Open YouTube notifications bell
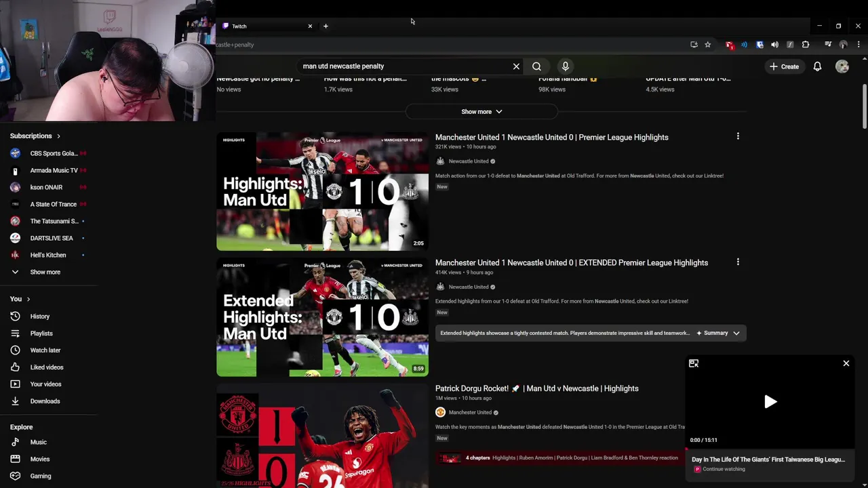Image resolution: width=868 pixels, height=488 pixels. (x=817, y=66)
